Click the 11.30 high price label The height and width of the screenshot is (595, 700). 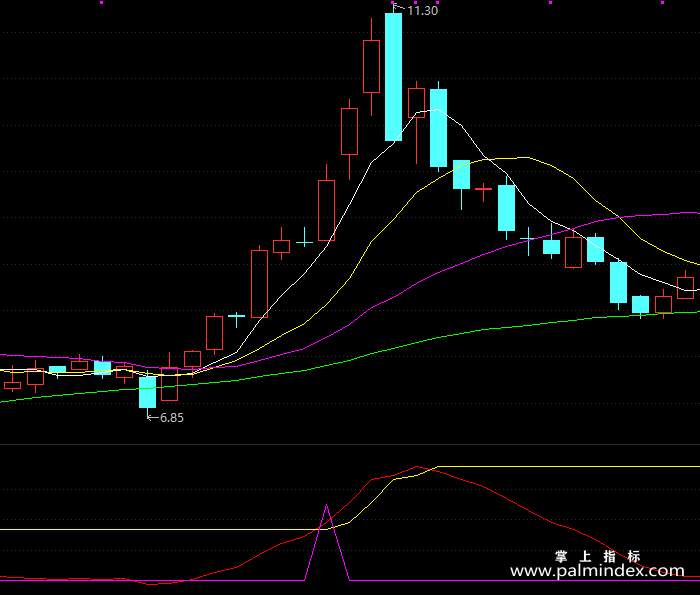422,11
